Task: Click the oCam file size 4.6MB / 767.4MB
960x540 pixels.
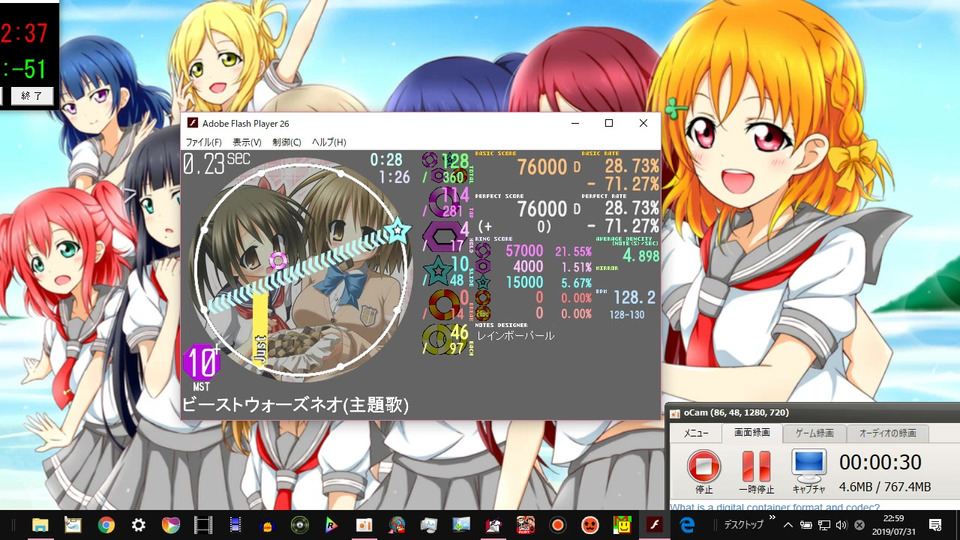Action: [x=885, y=487]
